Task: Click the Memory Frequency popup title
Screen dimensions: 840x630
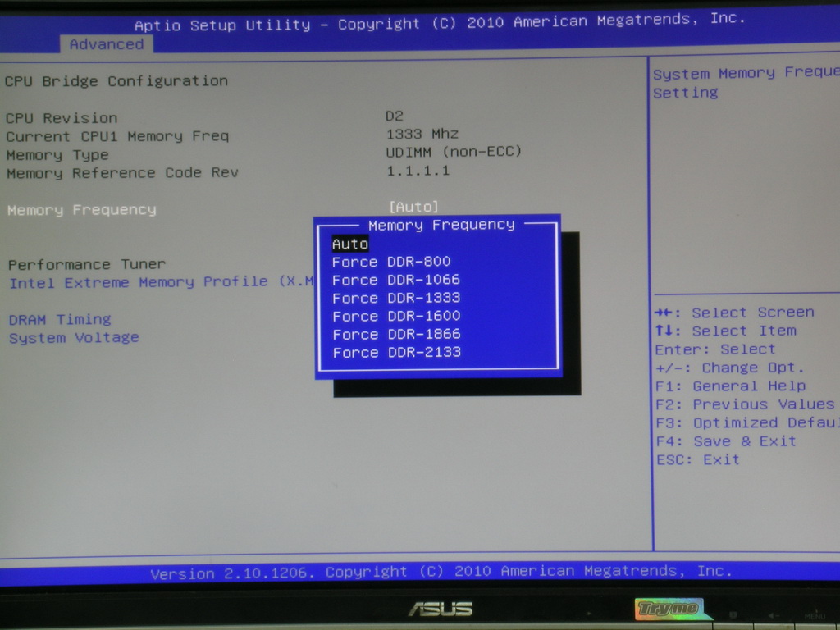Action: 441,225
